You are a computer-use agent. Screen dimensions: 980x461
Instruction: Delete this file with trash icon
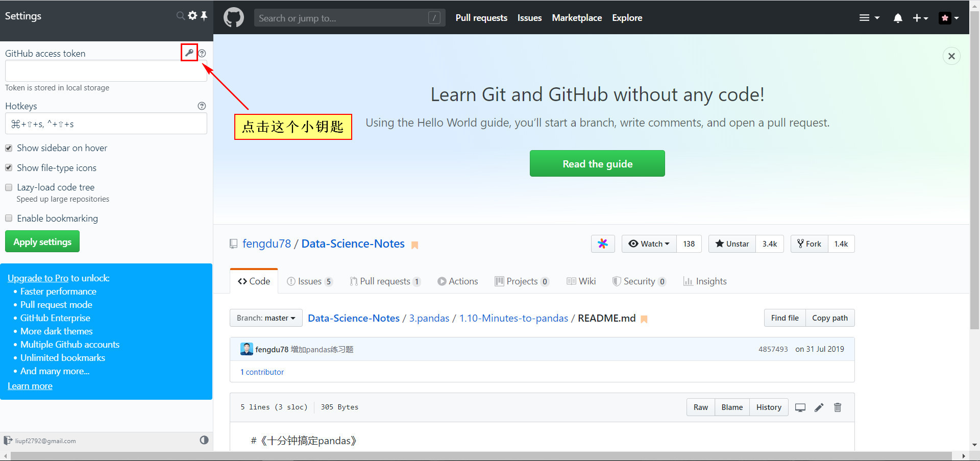coord(838,407)
